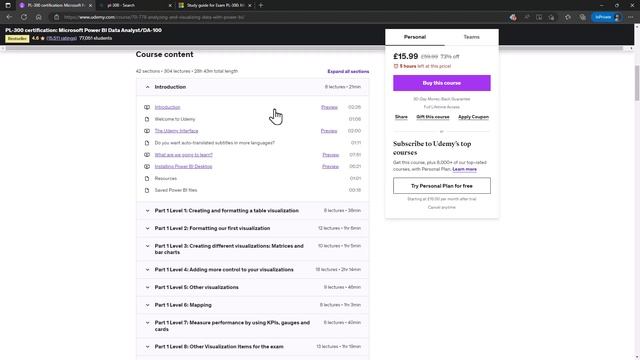Click the alarm clock icon beside hours left
This screenshot has width=640, height=360.
tap(396, 66)
